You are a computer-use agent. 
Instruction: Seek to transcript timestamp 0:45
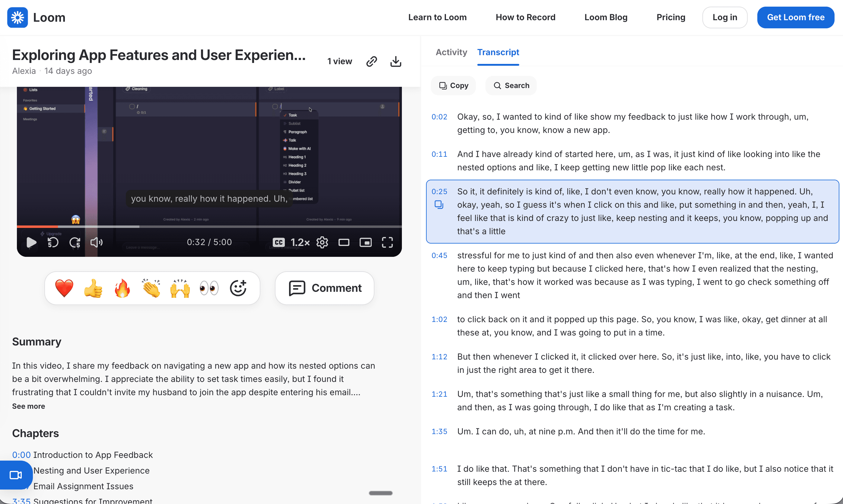(439, 255)
